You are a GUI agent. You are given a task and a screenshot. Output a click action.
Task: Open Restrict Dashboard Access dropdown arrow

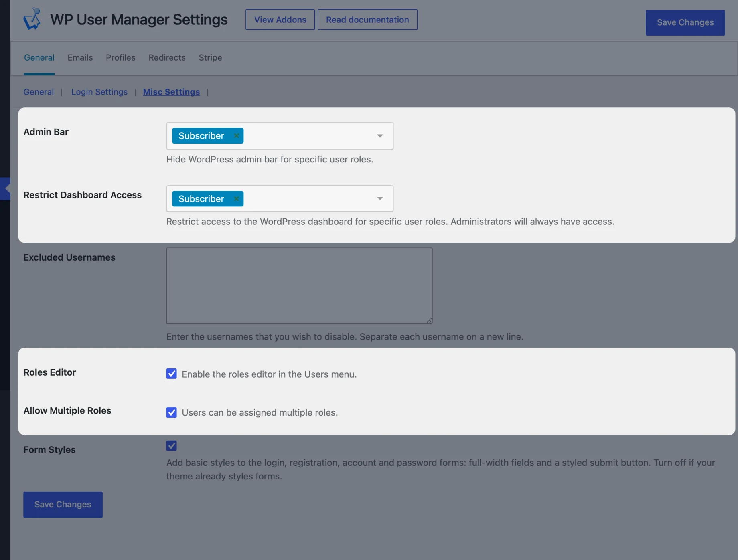pyautogui.click(x=380, y=199)
